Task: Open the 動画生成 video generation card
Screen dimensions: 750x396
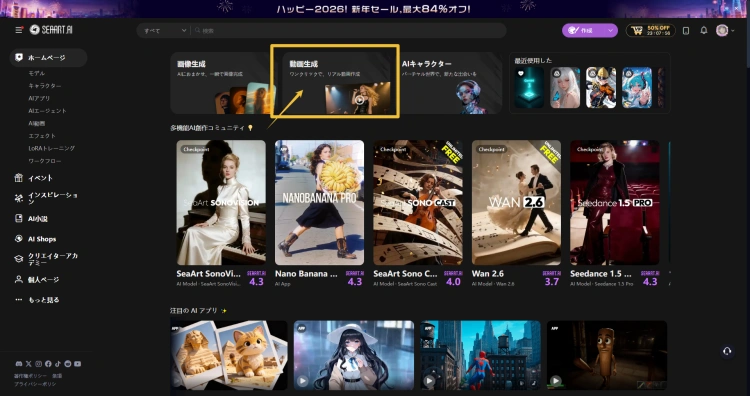Action: pos(336,83)
